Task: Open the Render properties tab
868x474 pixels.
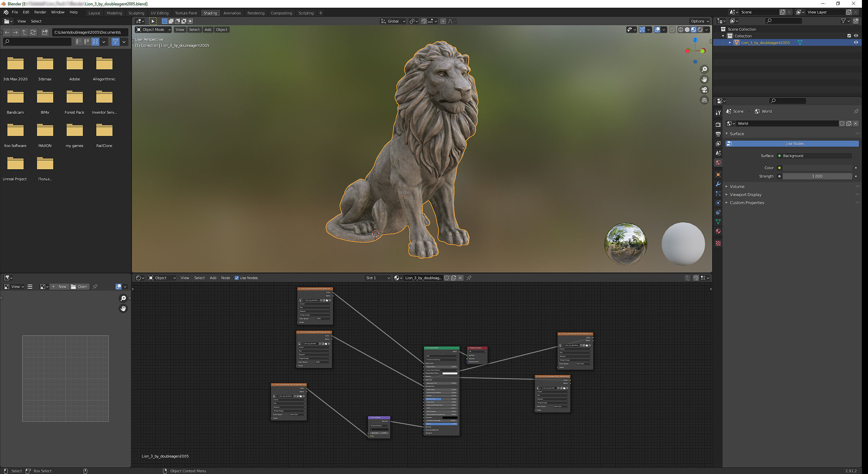Action: (x=718, y=124)
